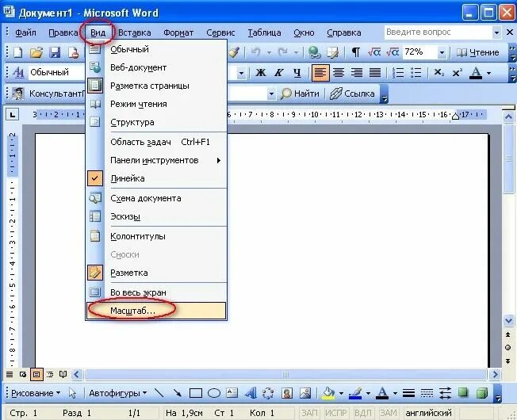Open the Рисование dropdown menu
This screenshot has height=420, width=517.
pos(36,393)
